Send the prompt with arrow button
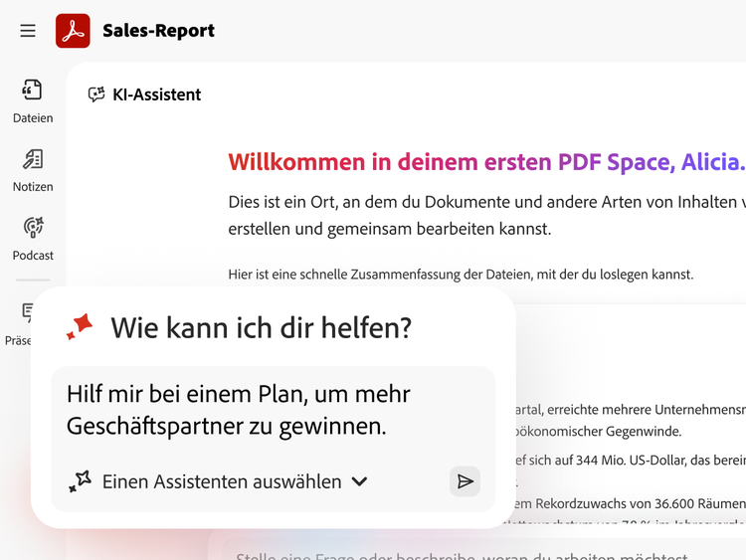 [x=465, y=481]
